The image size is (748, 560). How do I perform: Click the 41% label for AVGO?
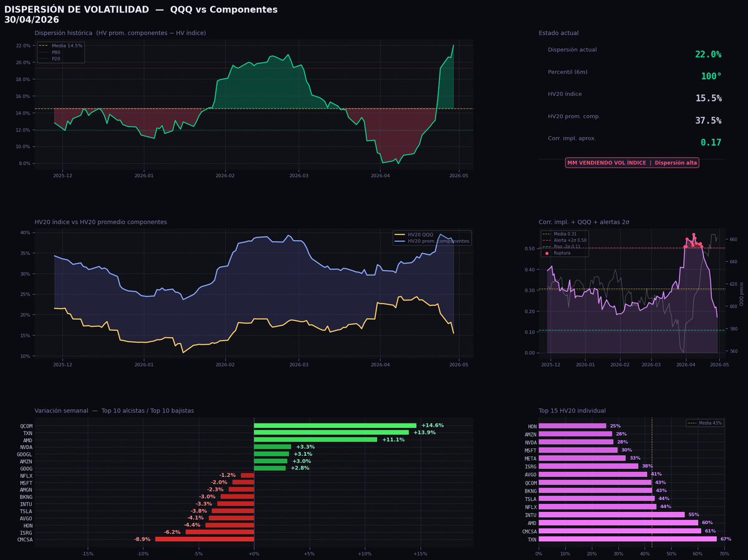tap(656, 474)
